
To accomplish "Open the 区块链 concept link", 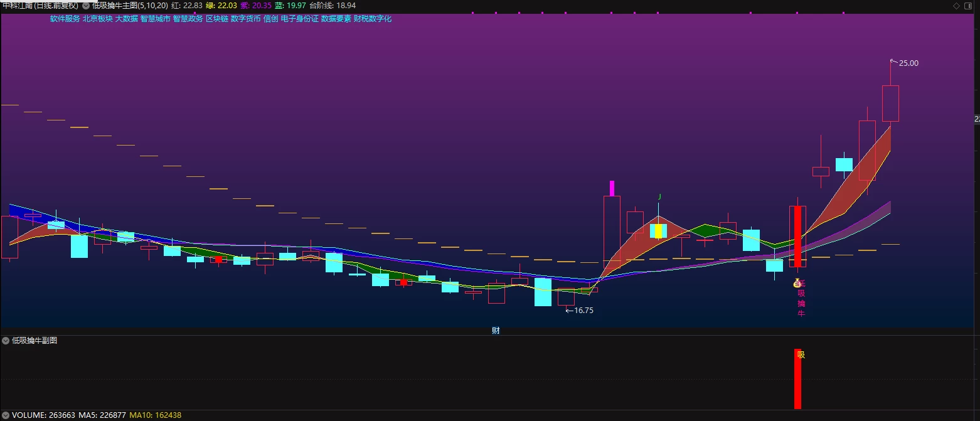I will (x=217, y=19).
